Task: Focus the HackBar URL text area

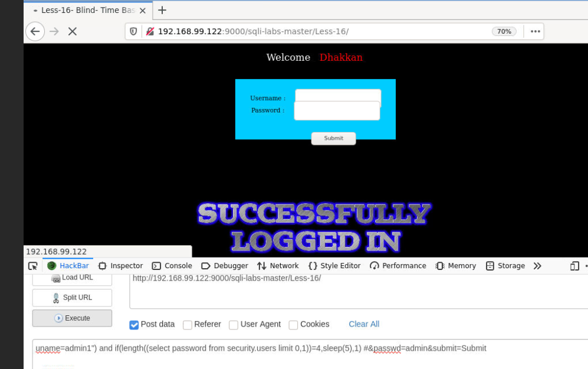Action: click(x=359, y=291)
